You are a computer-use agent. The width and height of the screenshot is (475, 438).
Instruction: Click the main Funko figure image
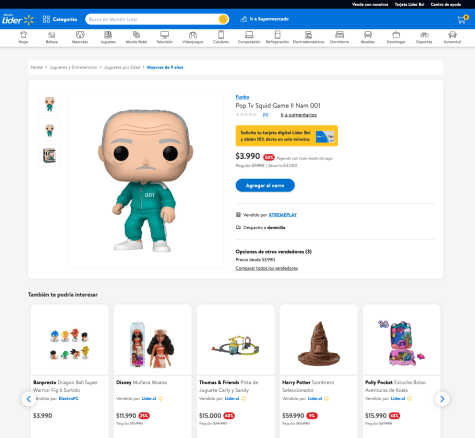tap(145, 180)
